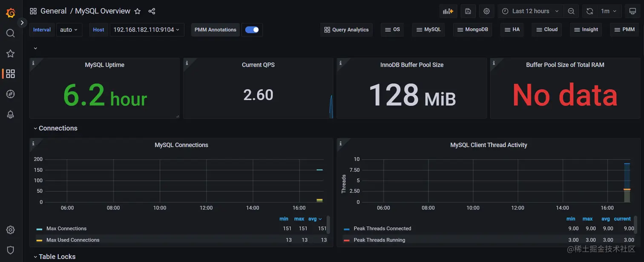Refresh the dashboard now
644x262 pixels.
[589, 11]
